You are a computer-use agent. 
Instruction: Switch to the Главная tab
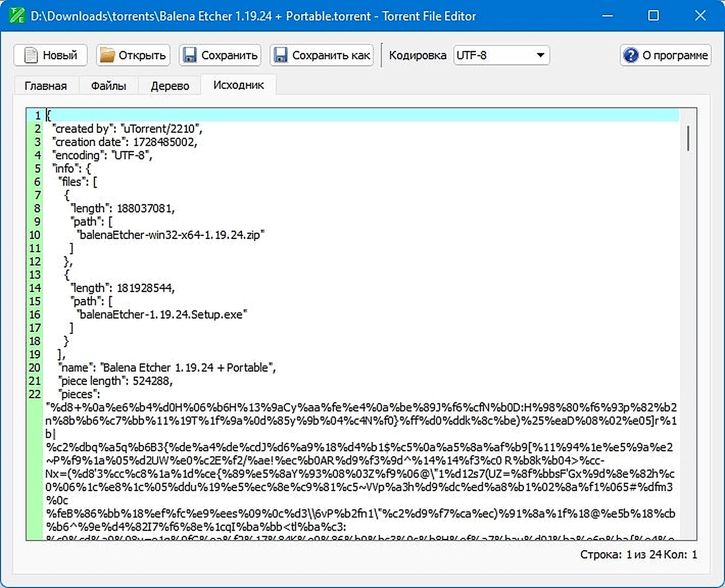click(46, 86)
